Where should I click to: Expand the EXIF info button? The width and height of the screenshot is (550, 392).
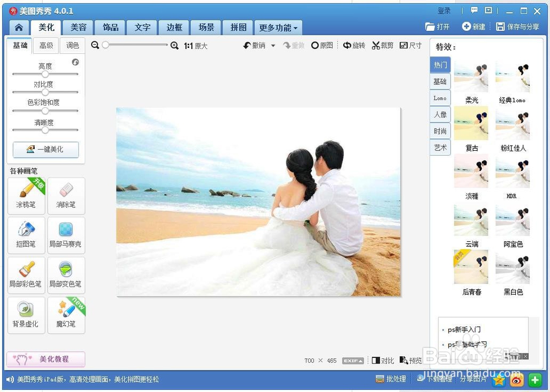353,361
